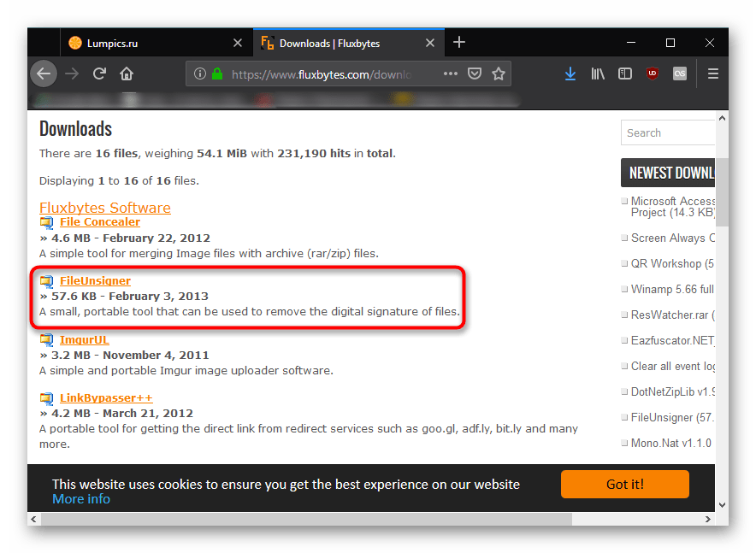Go back with the browser back arrow
Image resolution: width=756 pixels, height=553 pixels.
[44, 74]
